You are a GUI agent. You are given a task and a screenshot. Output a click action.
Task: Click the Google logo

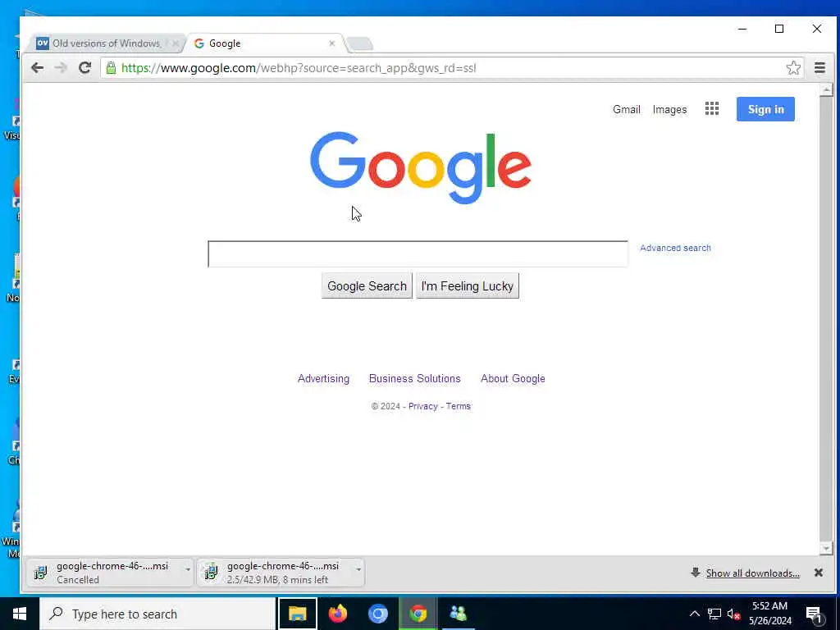421,167
